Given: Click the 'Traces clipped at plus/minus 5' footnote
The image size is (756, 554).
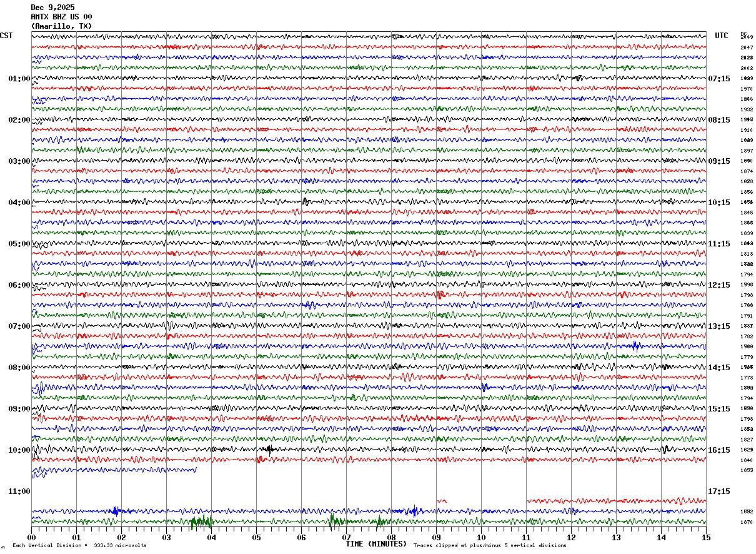Looking at the screenshot, I should (x=490, y=546).
